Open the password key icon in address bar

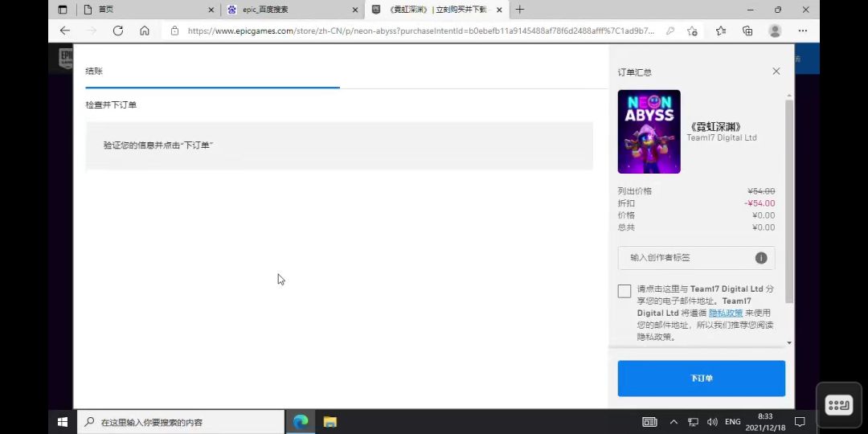point(669,31)
